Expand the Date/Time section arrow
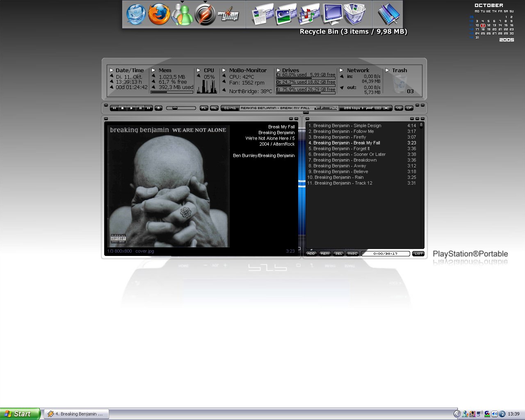525x420 pixels. coord(112,70)
